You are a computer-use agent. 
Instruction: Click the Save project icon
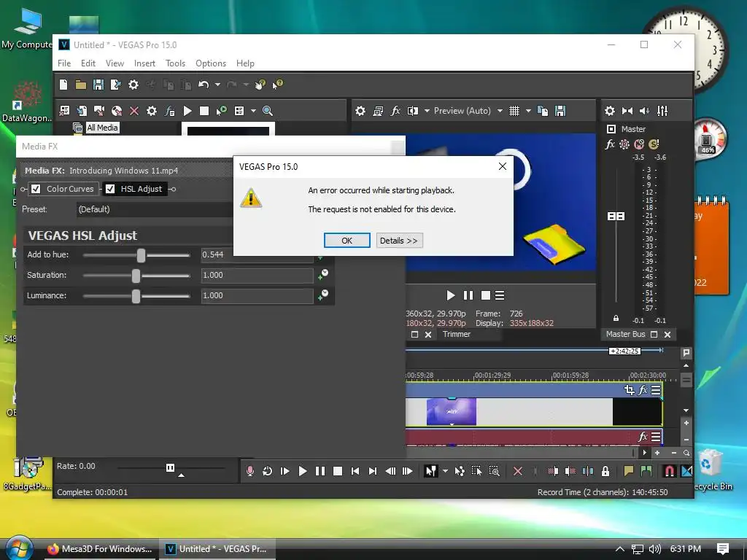(98, 85)
